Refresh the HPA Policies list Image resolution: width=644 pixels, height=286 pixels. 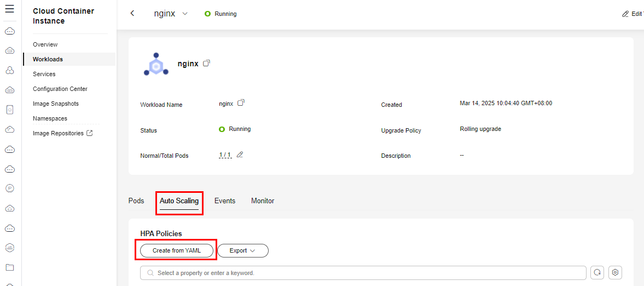point(597,272)
